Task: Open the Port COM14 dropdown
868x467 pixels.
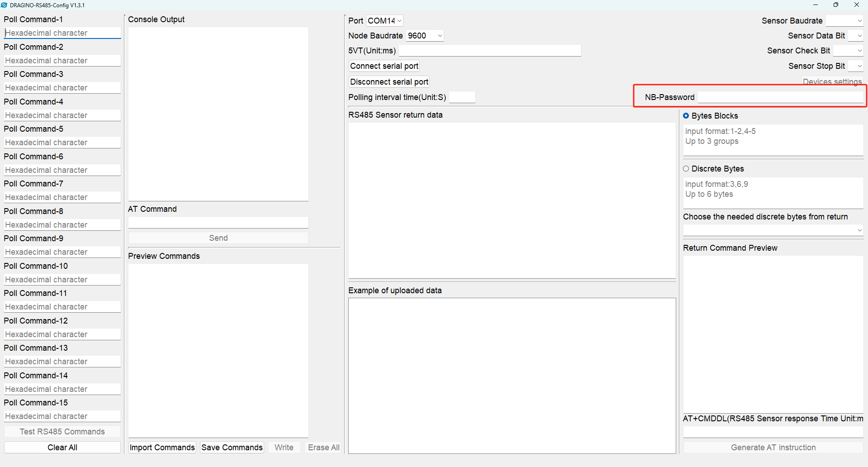Action: (384, 21)
